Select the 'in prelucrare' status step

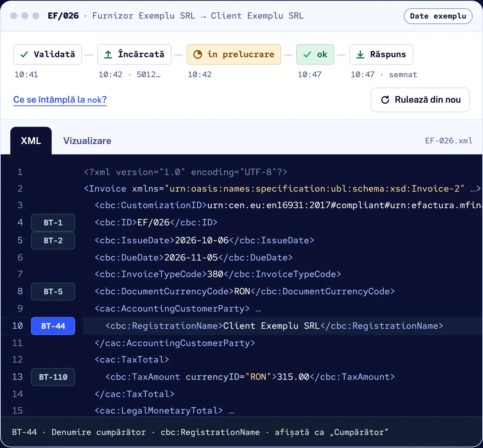234,54
